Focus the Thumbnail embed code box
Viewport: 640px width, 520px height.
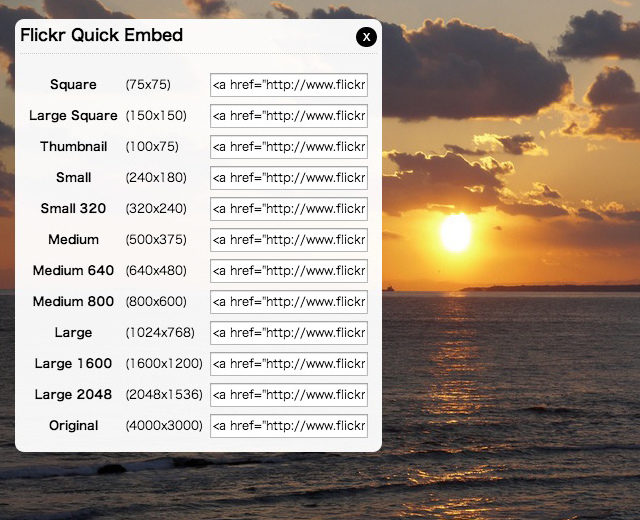[x=289, y=147]
